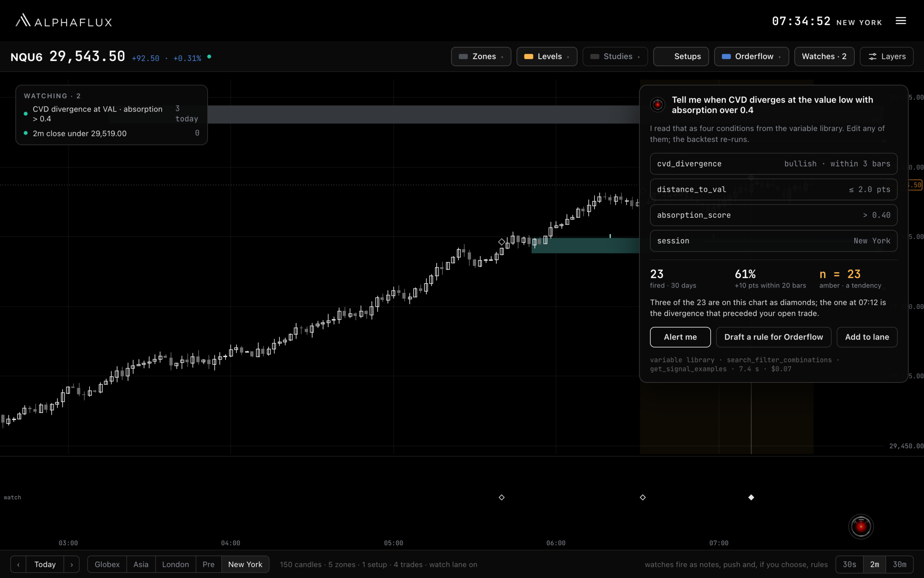This screenshot has width=924, height=578.
Task: Edit the absorption_score condition row
Action: point(773,215)
